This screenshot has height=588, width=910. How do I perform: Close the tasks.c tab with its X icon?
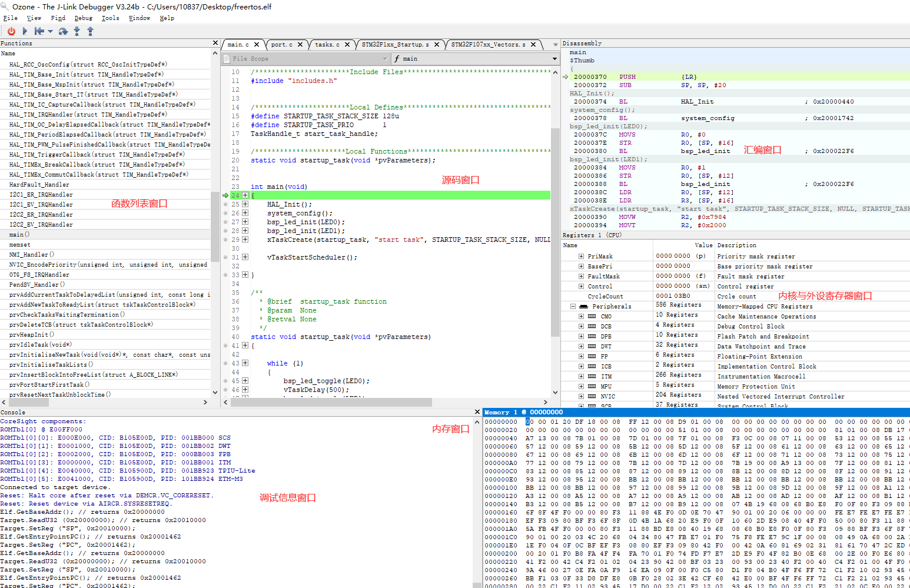click(x=347, y=45)
